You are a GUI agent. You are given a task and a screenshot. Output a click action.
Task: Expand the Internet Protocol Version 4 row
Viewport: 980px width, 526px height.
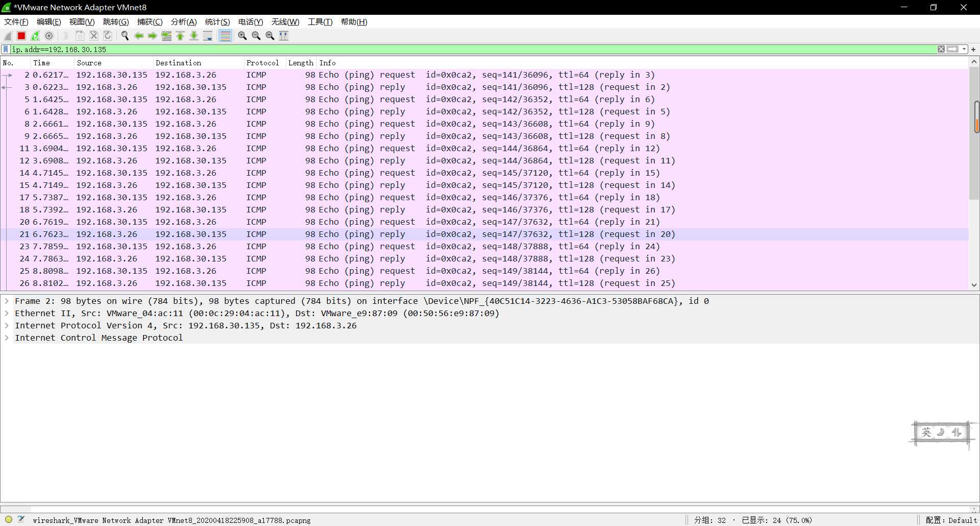[x=7, y=326]
